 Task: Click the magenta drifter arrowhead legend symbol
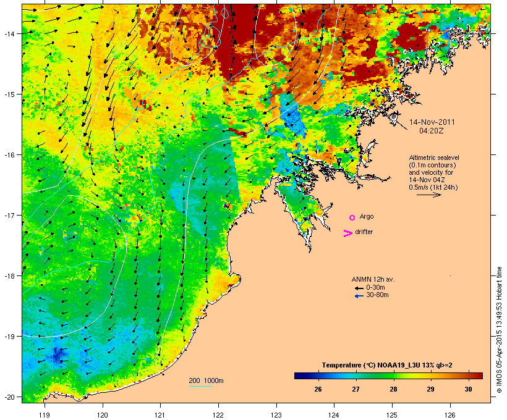coord(347,233)
